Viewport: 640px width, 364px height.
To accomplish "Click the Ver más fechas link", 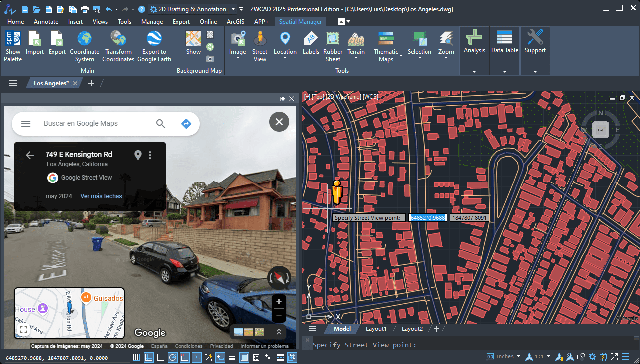I will 101,196.
